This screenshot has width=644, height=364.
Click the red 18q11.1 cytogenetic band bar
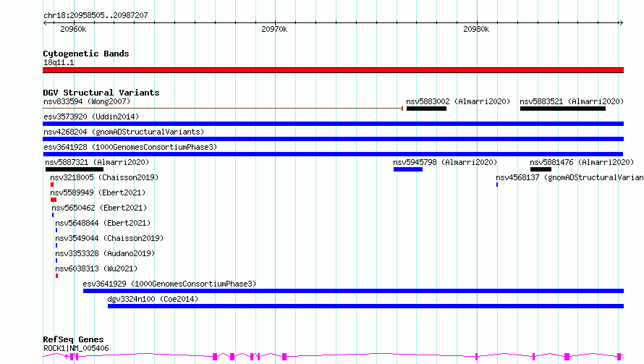pyautogui.click(x=333, y=70)
